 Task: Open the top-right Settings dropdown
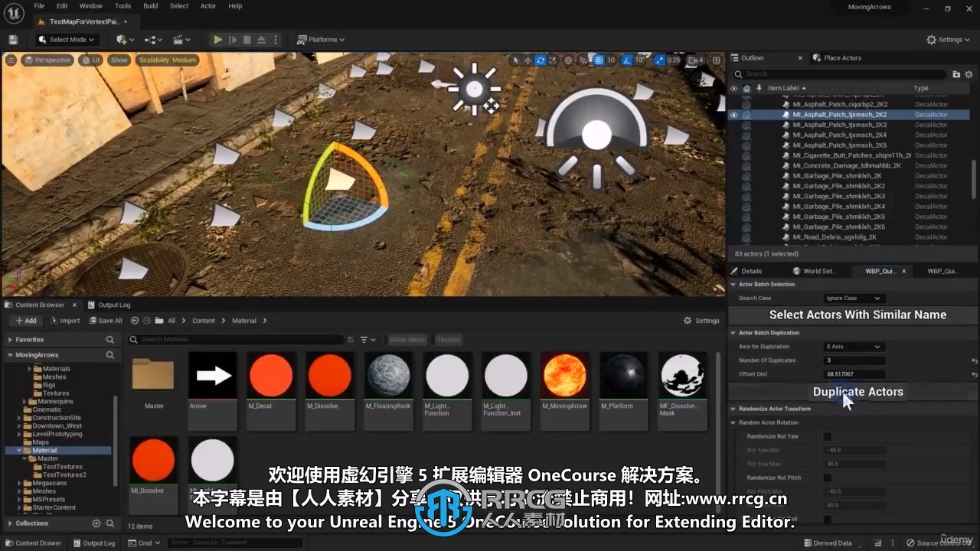[x=948, y=40]
